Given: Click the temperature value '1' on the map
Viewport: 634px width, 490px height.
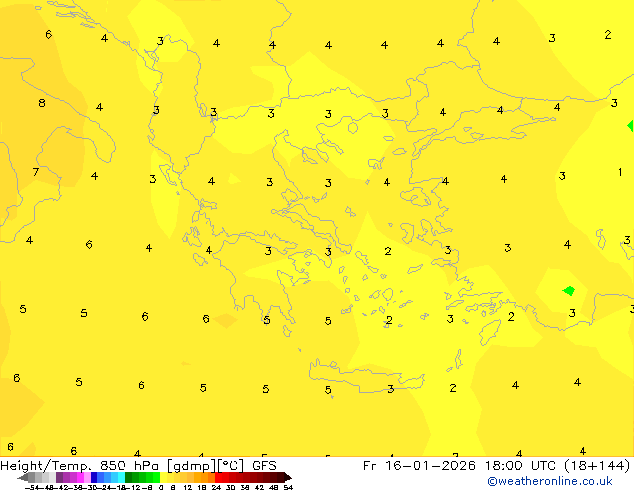Looking at the screenshot, I should [x=620, y=172].
